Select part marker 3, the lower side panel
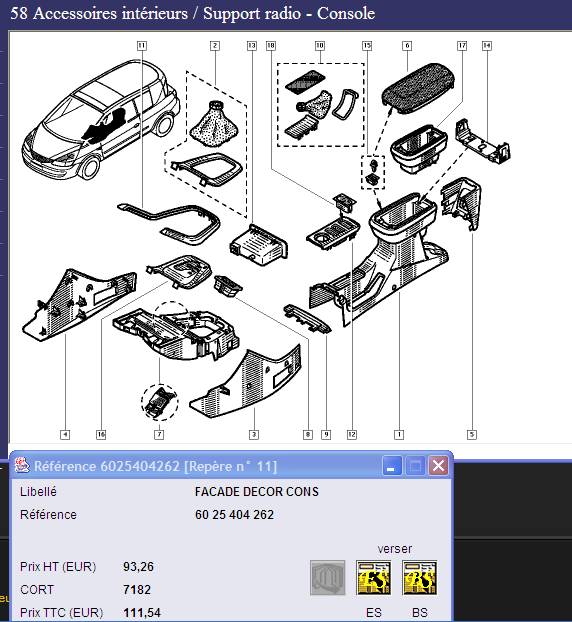Image resolution: width=572 pixels, height=622 pixels. 254,434
